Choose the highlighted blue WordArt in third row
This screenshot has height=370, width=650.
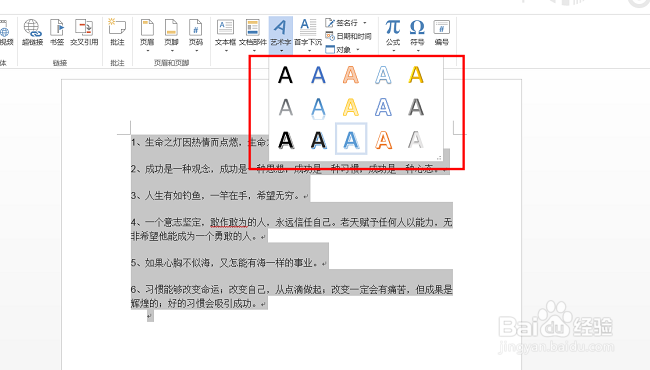pyautogui.click(x=351, y=139)
